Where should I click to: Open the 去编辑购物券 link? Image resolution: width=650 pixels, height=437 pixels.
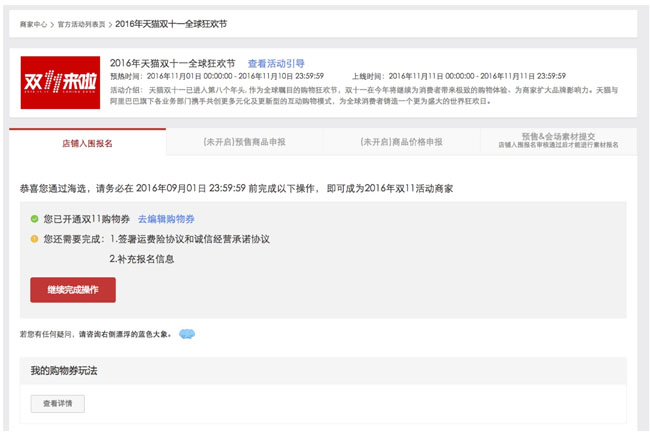[166, 219]
